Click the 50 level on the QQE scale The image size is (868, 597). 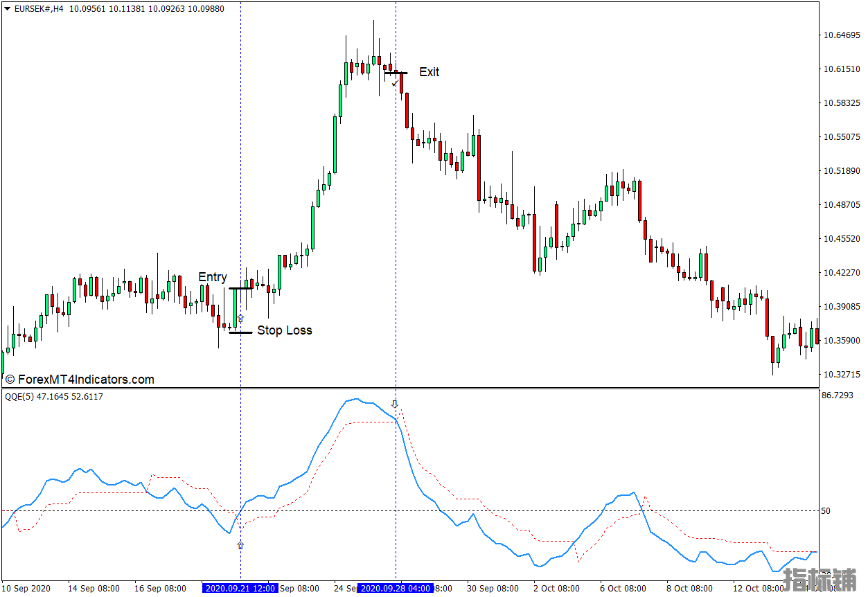825,511
